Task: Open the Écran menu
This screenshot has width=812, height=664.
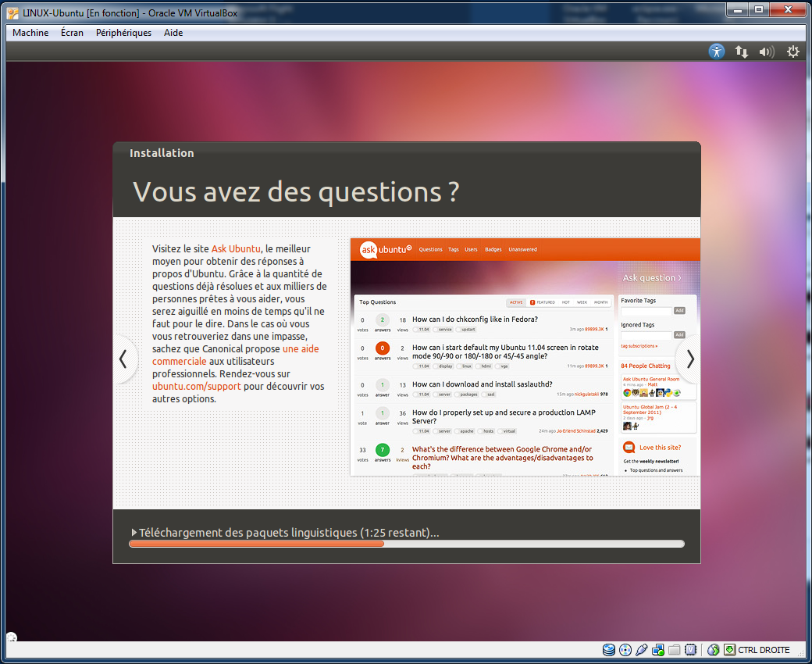Action: 72,33
